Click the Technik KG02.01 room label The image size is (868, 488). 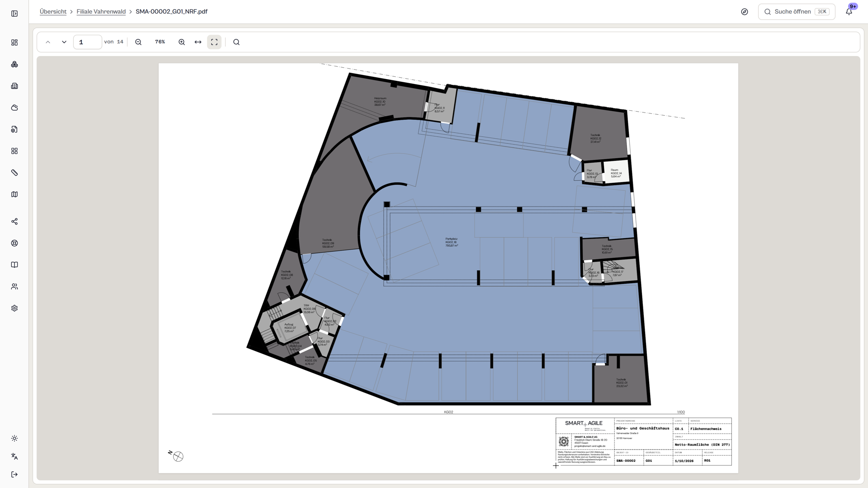622,383
